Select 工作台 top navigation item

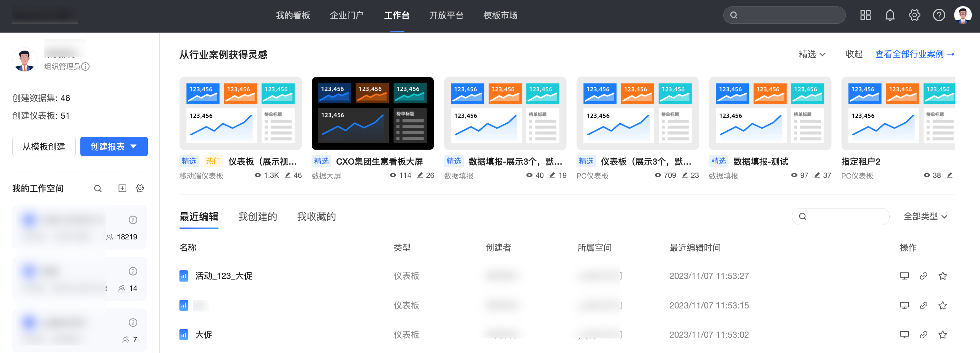pos(397,15)
